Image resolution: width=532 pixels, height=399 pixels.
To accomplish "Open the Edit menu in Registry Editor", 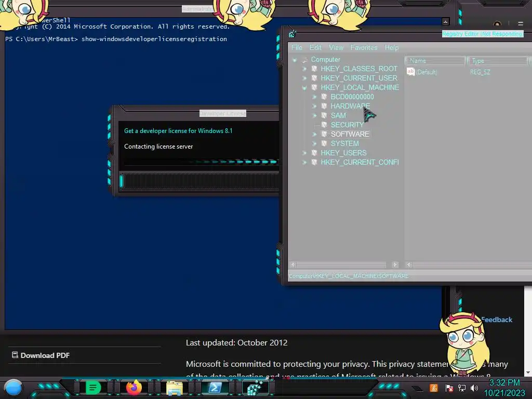I will point(315,47).
